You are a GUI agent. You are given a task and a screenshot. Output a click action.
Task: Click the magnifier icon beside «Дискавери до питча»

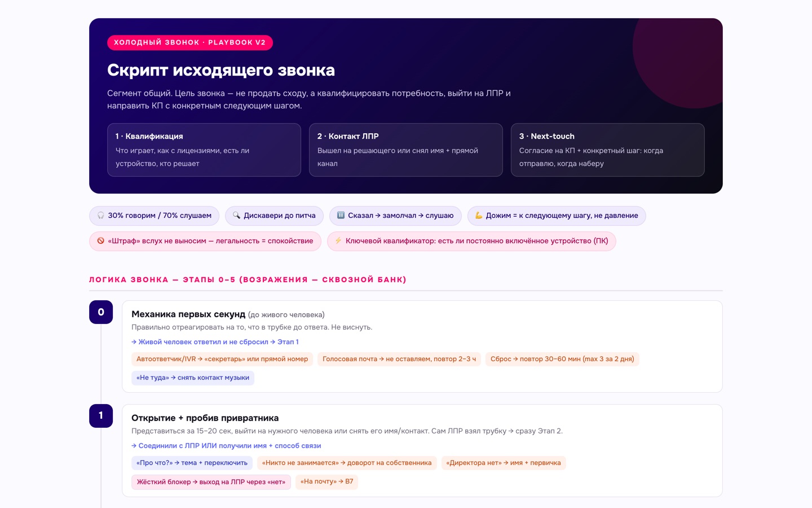237,216
